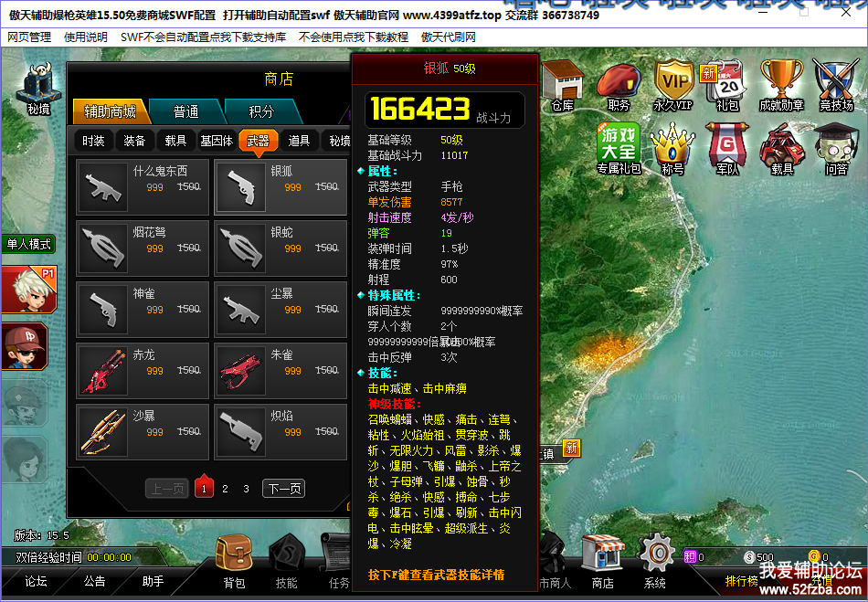This screenshot has height=602, width=868.
Task: Select the 武器 category tab
Action: [x=258, y=141]
